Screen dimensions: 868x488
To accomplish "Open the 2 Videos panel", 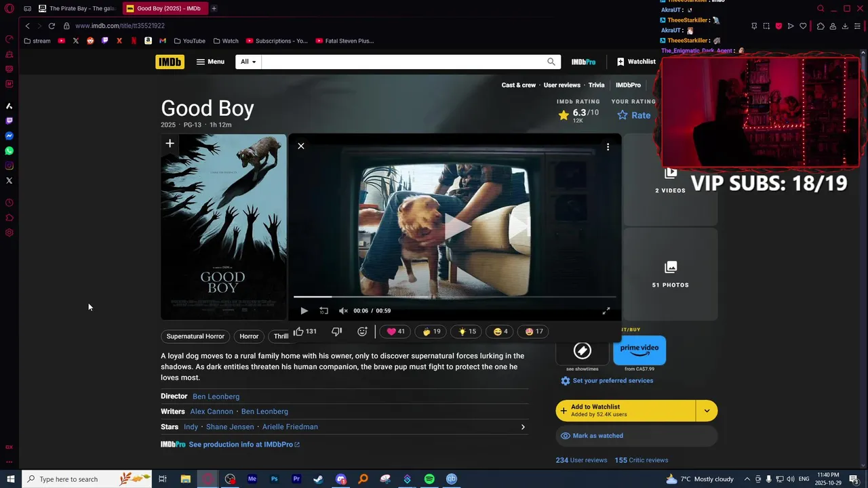I will tap(670, 180).
